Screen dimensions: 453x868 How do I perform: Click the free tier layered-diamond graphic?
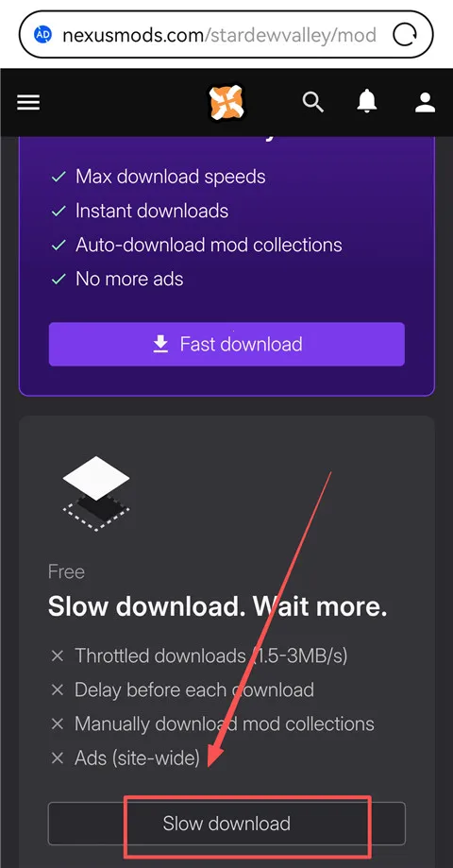coord(96,493)
